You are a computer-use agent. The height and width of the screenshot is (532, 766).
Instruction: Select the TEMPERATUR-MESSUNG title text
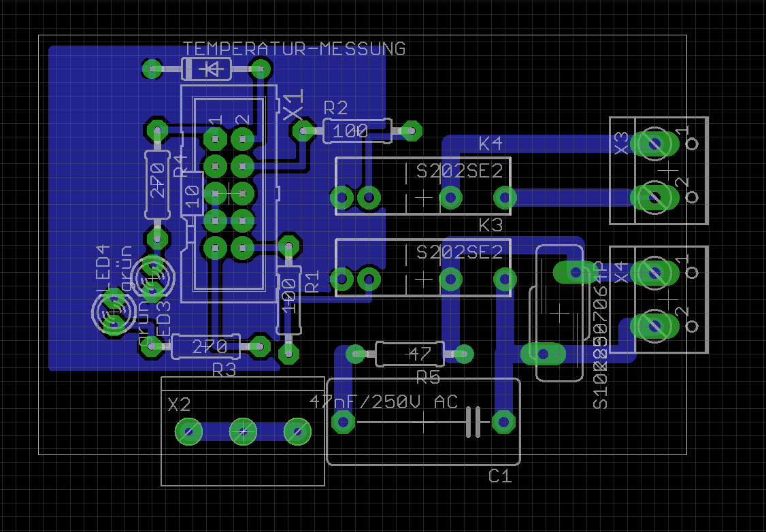click(294, 49)
